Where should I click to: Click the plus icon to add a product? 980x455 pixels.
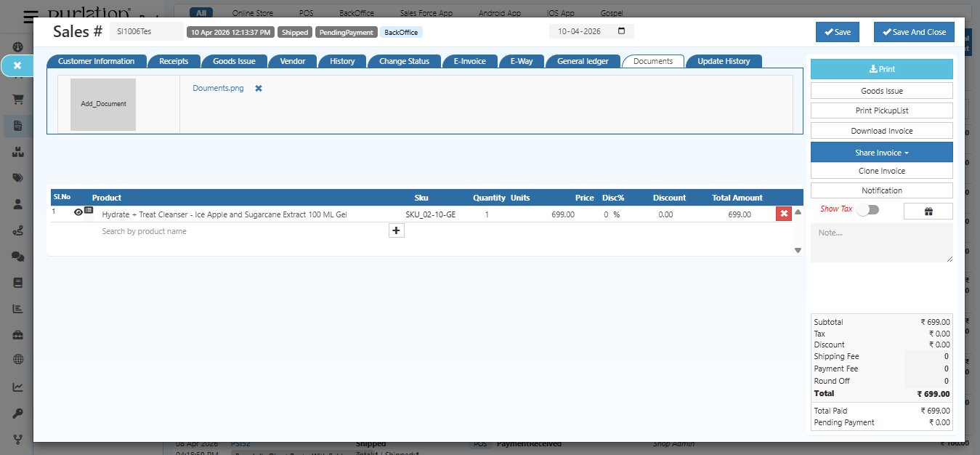point(396,230)
